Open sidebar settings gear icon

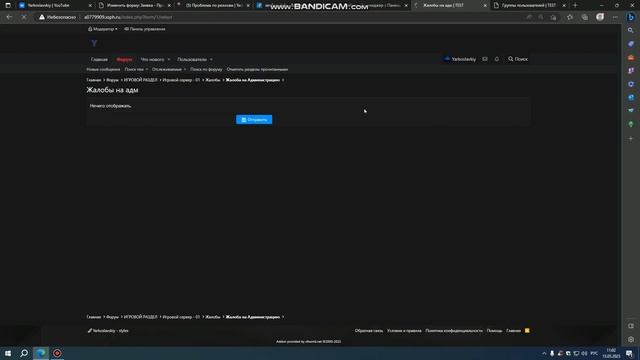[x=631, y=340]
